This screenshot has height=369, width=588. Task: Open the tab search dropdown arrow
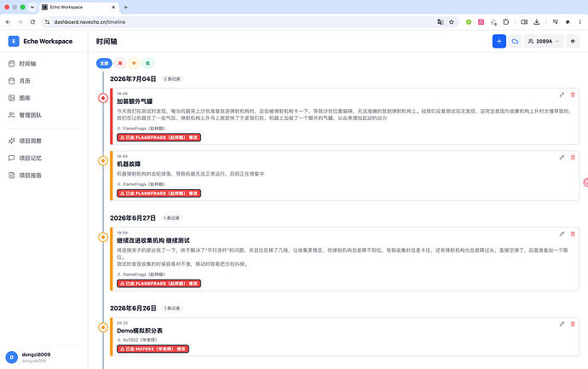tap(32, 7)
